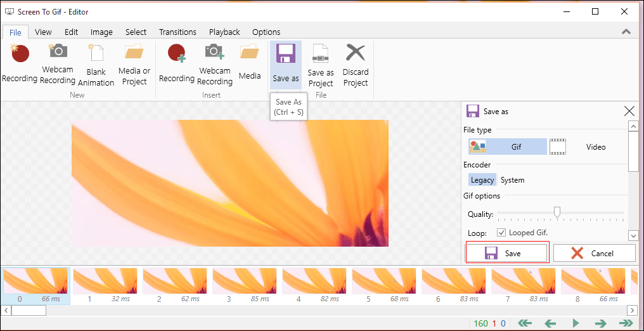The width and height of the screenshot is (644, 331).
Task: Go to next frame
Action: click(600, 323)
